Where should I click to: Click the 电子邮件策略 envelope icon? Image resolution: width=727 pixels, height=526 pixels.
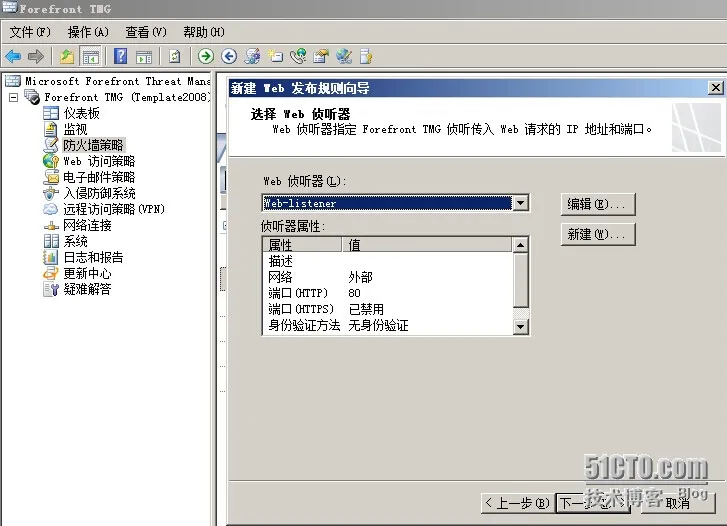pos(51,177)
